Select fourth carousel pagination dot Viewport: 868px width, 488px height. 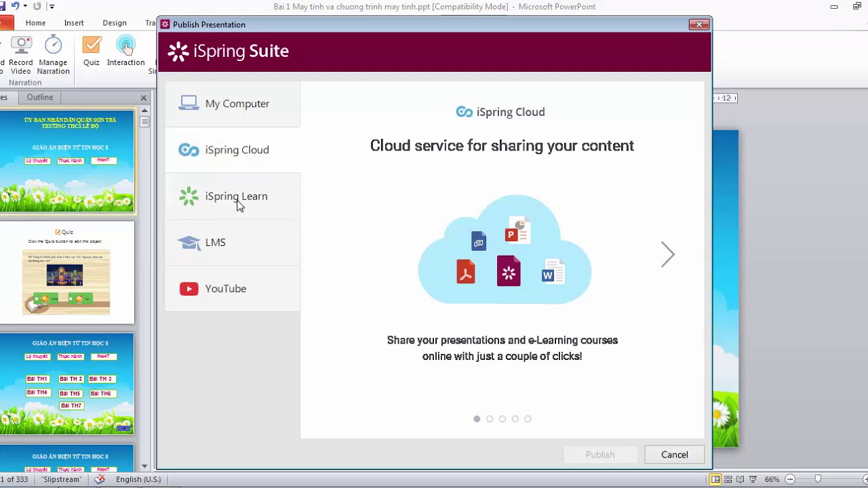(x=515, y=419)
